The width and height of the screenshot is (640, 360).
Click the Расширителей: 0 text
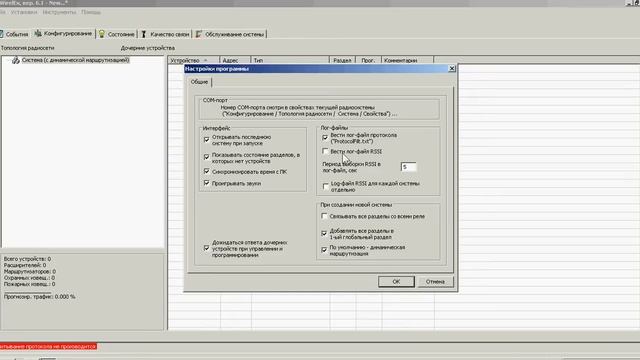(x=25, y=265)
